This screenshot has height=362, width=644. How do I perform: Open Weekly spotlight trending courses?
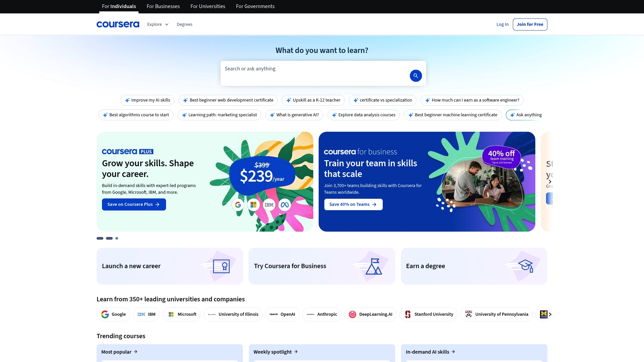[276, 352]
